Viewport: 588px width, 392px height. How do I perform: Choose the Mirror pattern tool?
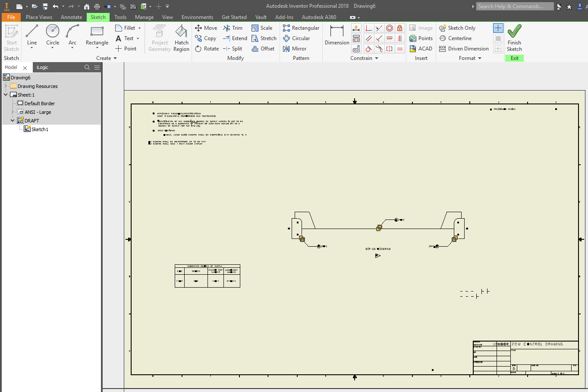click(295, 49)
